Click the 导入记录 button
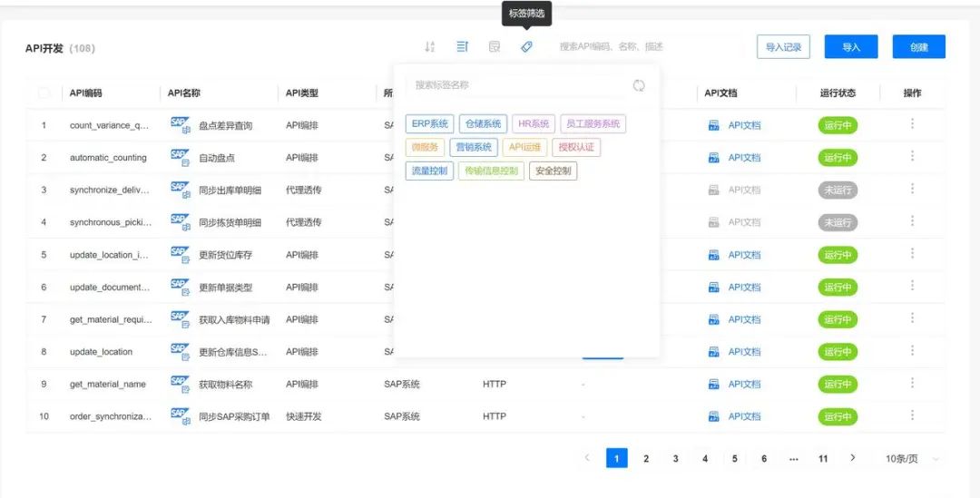Image resolution: width=980 pixels, height=498 pixels. [x=783, y=47]
